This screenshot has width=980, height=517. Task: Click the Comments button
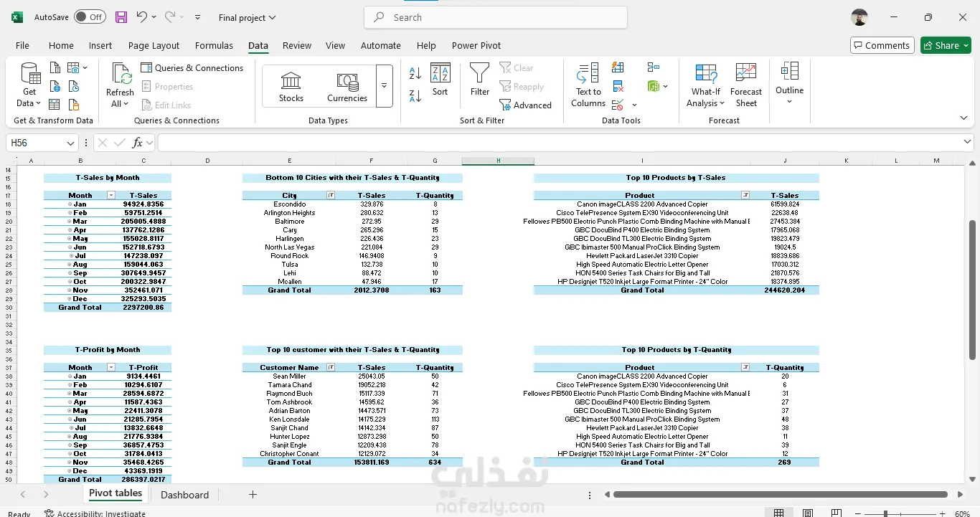(882, 45)
